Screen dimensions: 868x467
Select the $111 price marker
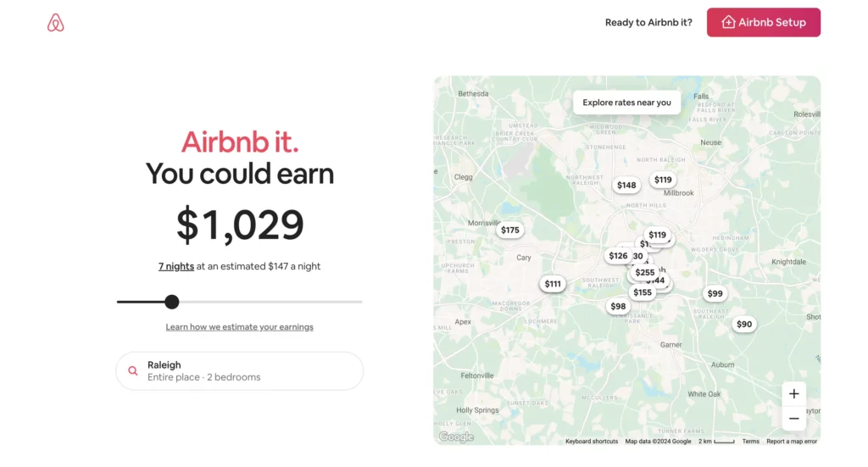[553, 284]
